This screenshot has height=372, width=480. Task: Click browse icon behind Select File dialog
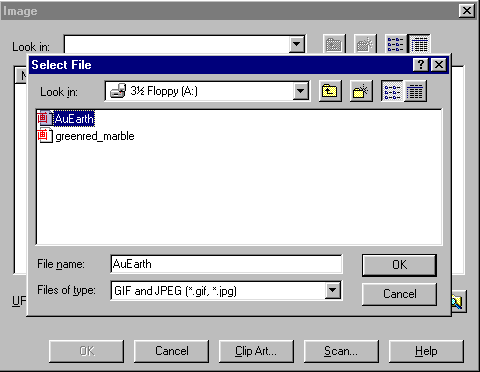click(x=458, y=302)
